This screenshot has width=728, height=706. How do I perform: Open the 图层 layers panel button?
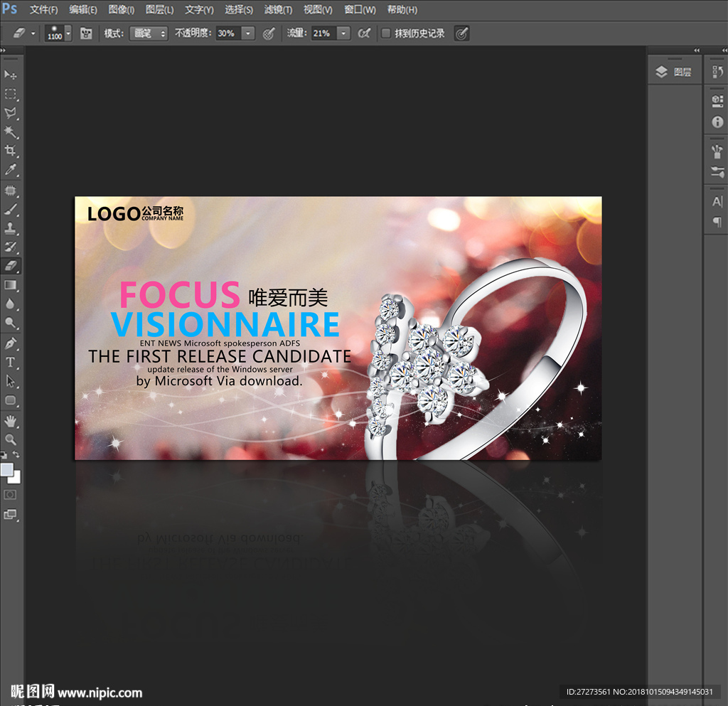pos(674,72)
